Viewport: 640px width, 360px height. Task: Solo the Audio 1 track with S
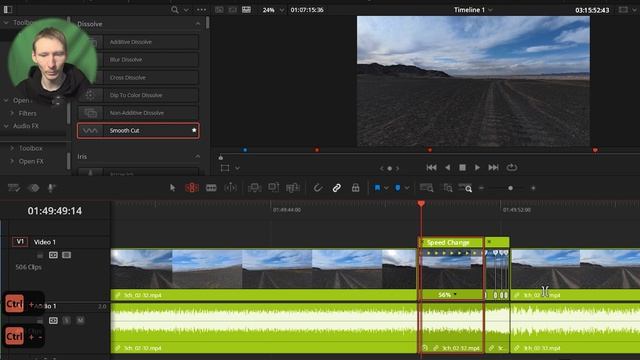click(67, 320)
